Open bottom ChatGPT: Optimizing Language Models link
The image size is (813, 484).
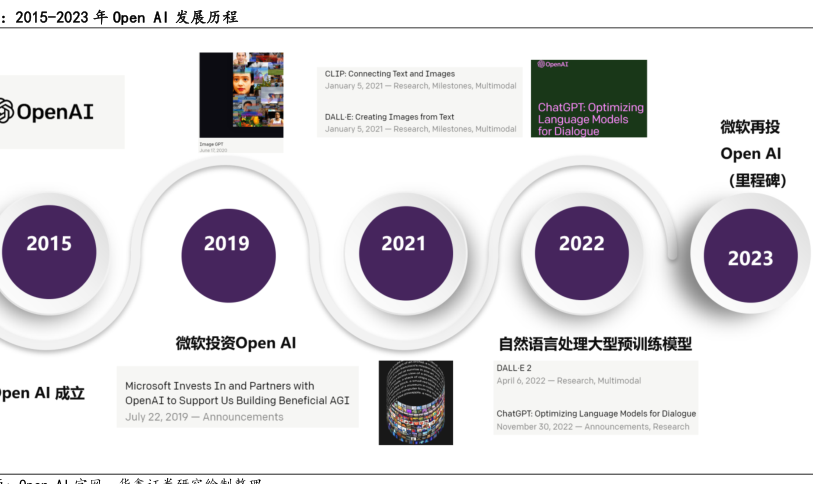pos(596,413)
